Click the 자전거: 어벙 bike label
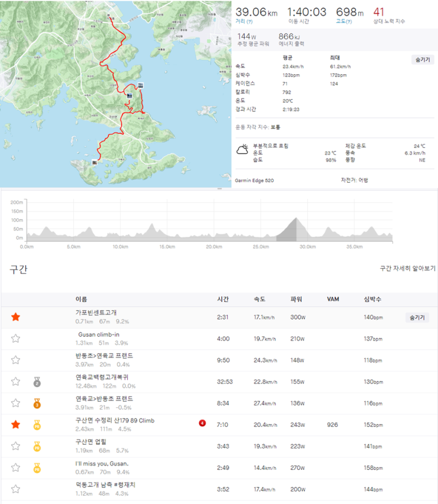This screenshot has height=504, width=438. (x=354, y=180)
